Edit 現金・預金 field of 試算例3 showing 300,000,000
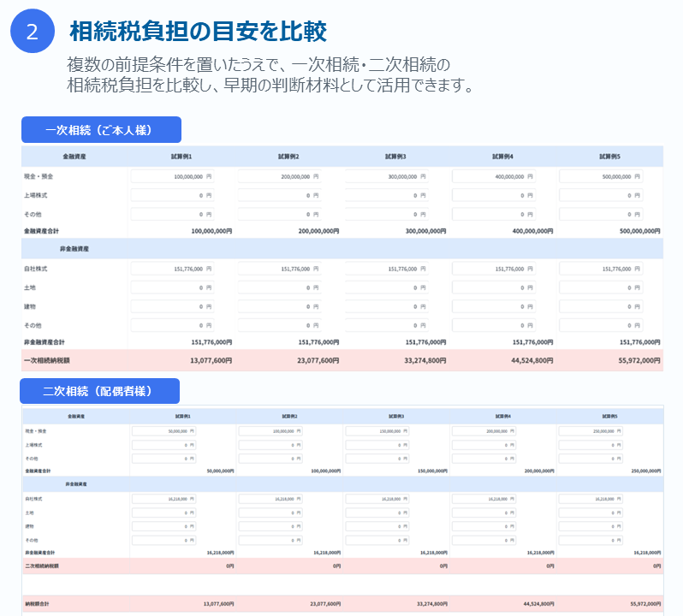 (x=386, y=176)
